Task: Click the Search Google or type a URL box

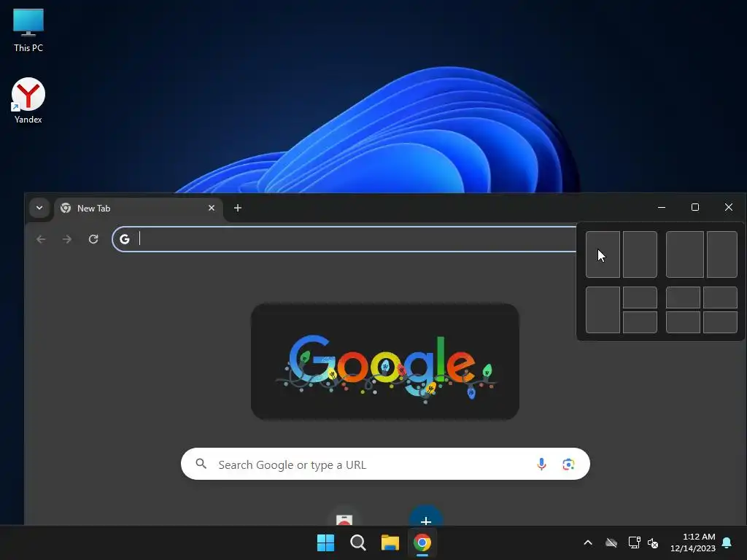Action: click(385, 464)
